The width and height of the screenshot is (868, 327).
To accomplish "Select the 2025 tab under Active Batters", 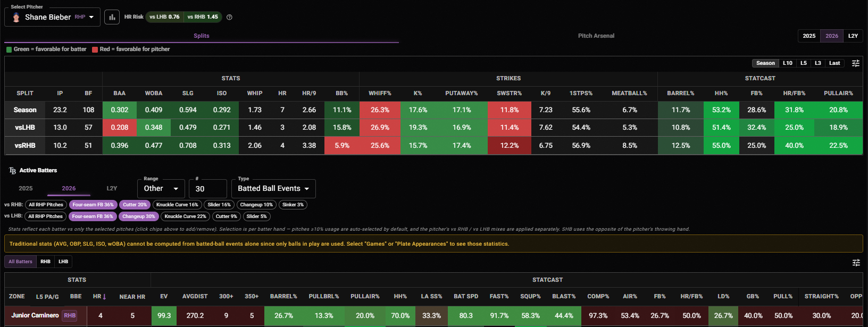I will pos(26,188).
